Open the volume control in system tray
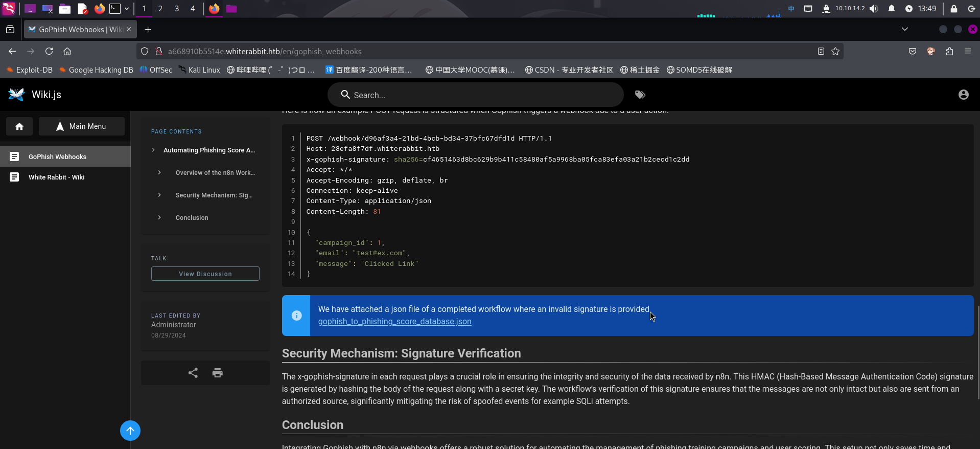Screen dimensions: 980x449 pos(874,9)
